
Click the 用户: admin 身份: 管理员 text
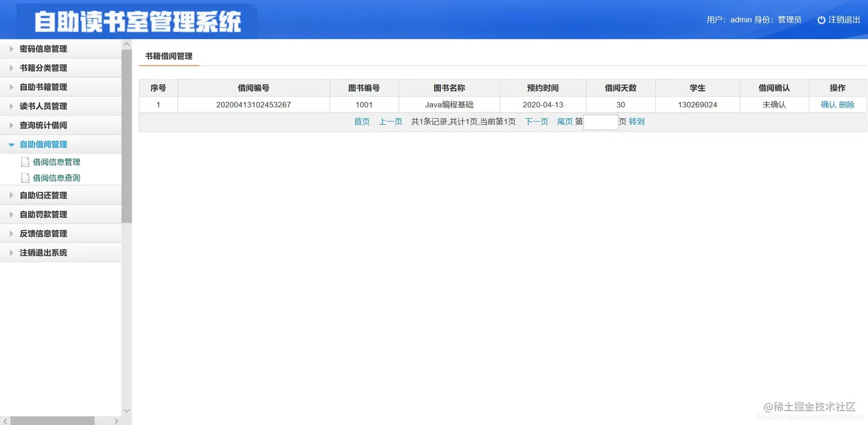tap(754, 20)
